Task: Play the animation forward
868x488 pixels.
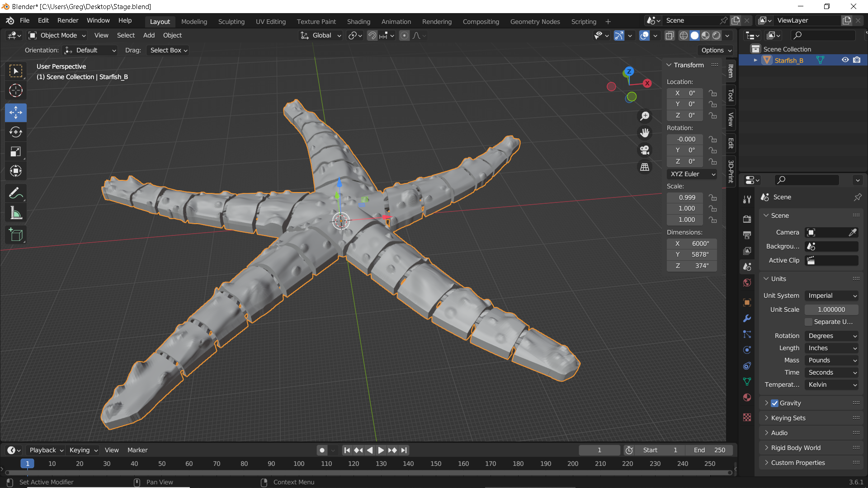Action: [x=381, y=450]
